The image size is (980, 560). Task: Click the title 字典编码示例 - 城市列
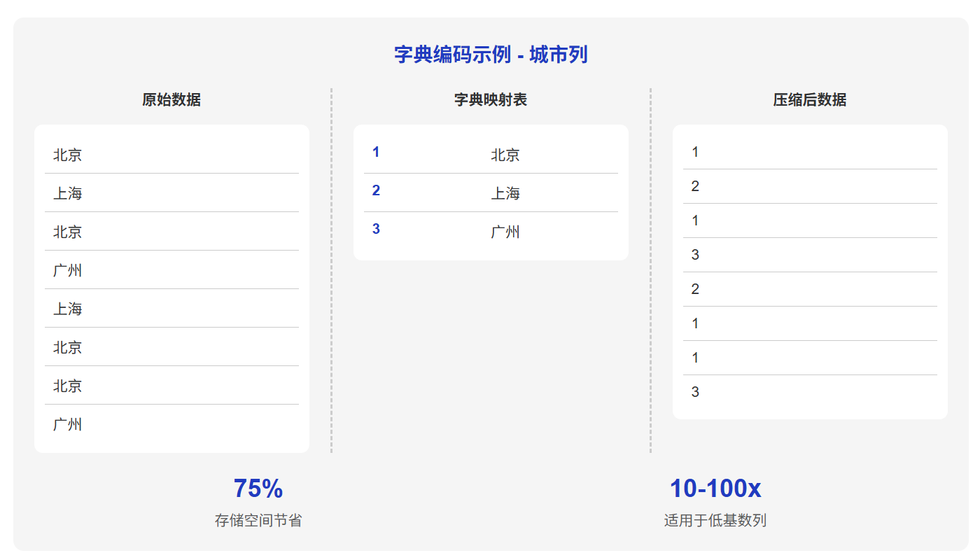(491, 55)
